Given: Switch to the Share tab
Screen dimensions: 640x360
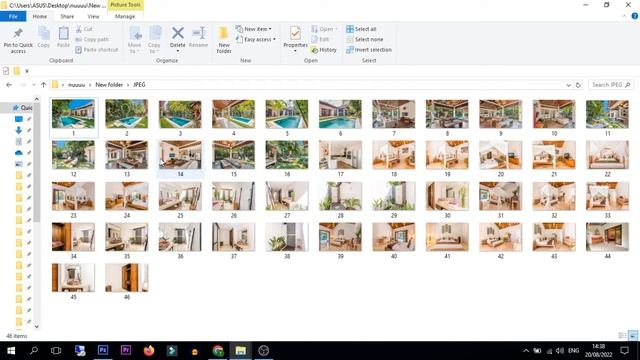Looking at the screenshot, I should point(67,16).
